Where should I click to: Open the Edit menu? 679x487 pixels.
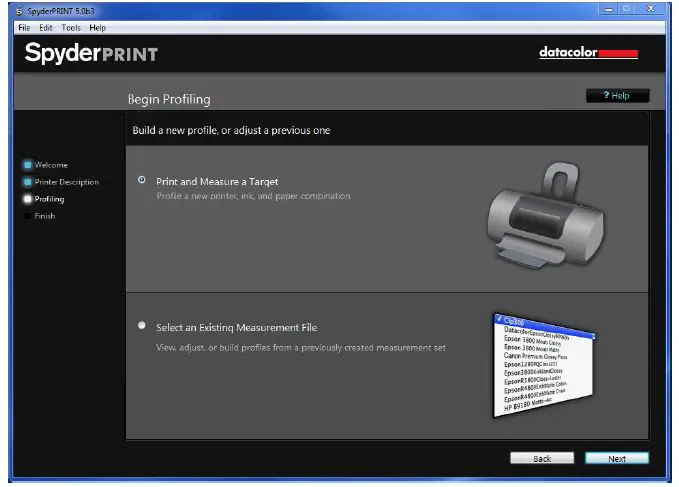pyautogui.click(x=45, y=28)
